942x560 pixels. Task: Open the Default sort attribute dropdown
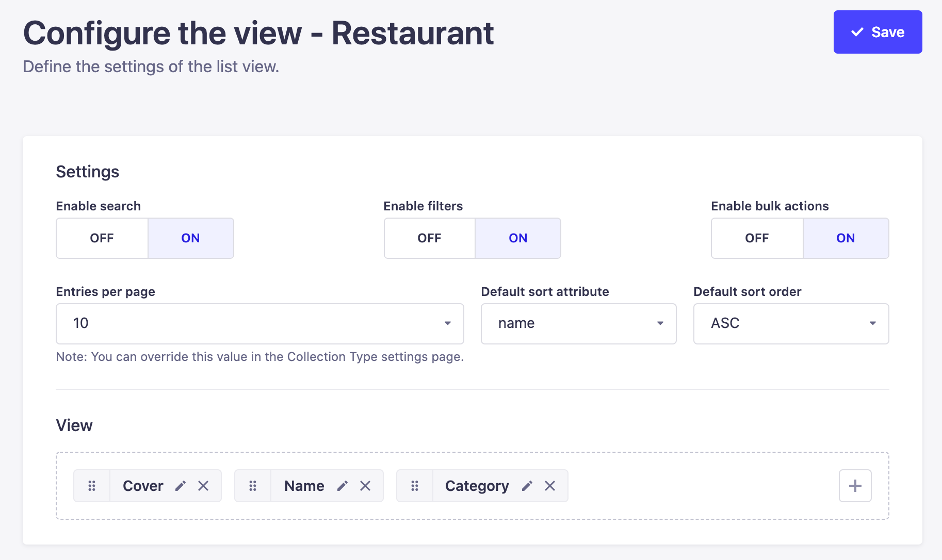659,323
